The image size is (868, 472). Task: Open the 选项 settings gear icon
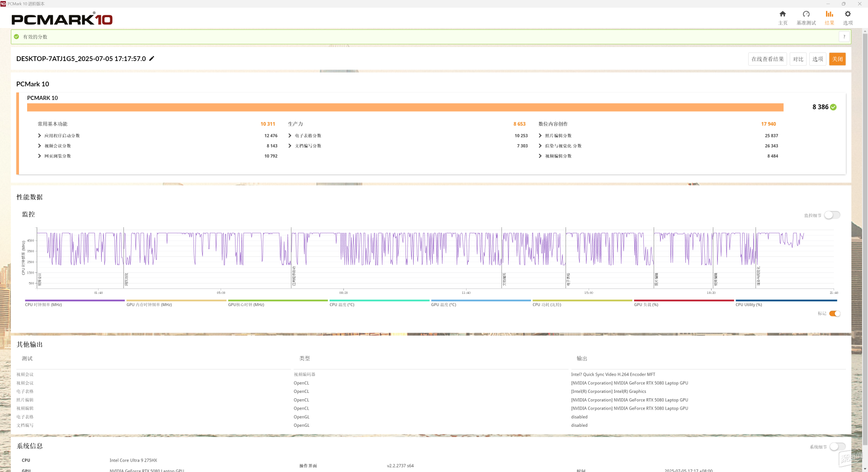coord(848,14)
